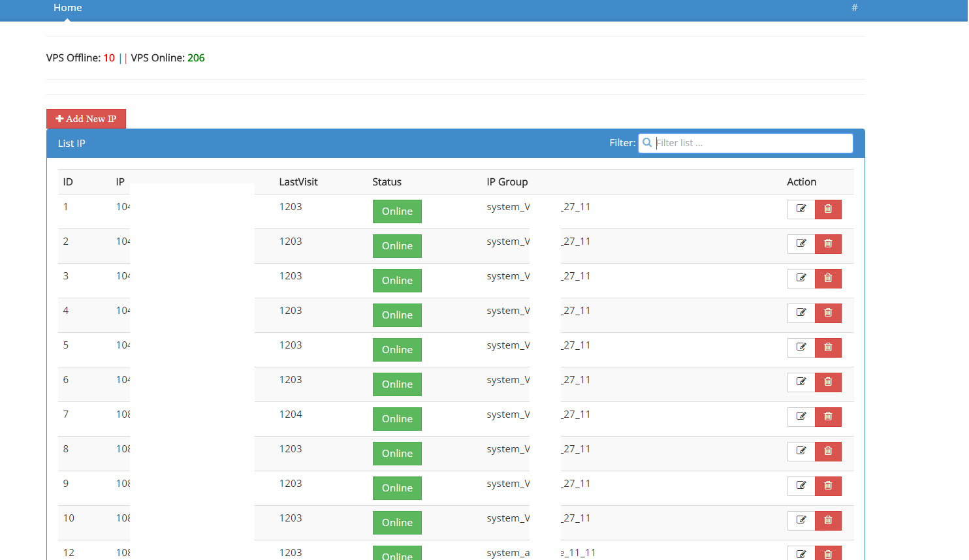The height and width of the screenshot is (560, 969).
Task: Edit the IP entry with ID 2
Action: click(801, 244)
